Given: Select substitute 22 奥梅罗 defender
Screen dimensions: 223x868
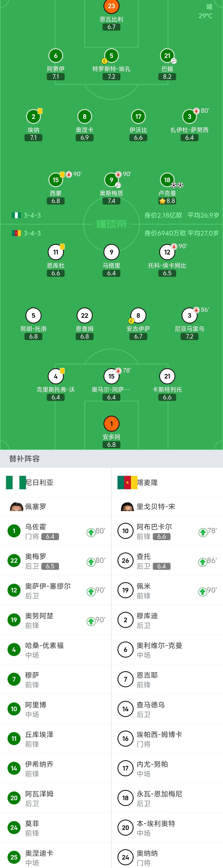Looking at the screenshot, I should [56, 561].
